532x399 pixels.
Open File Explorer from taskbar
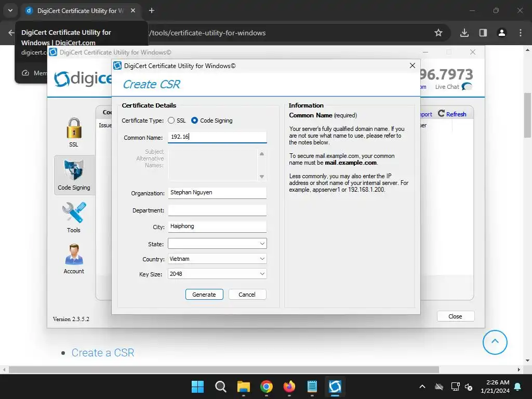243,387
